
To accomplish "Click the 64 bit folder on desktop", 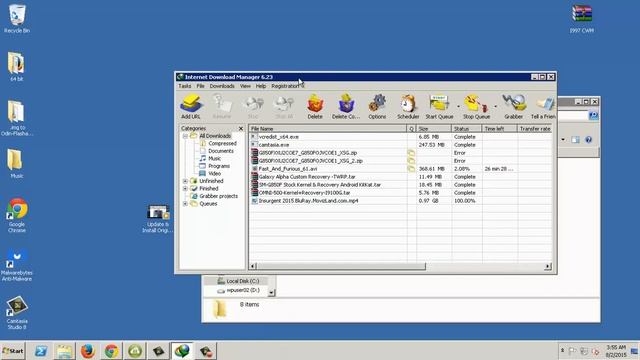I will 16,67.
